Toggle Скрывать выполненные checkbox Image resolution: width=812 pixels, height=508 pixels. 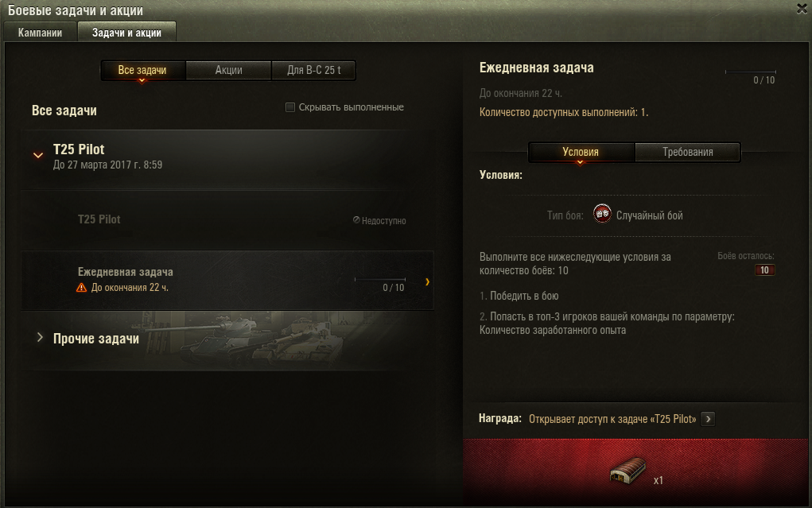pos(290,107)
